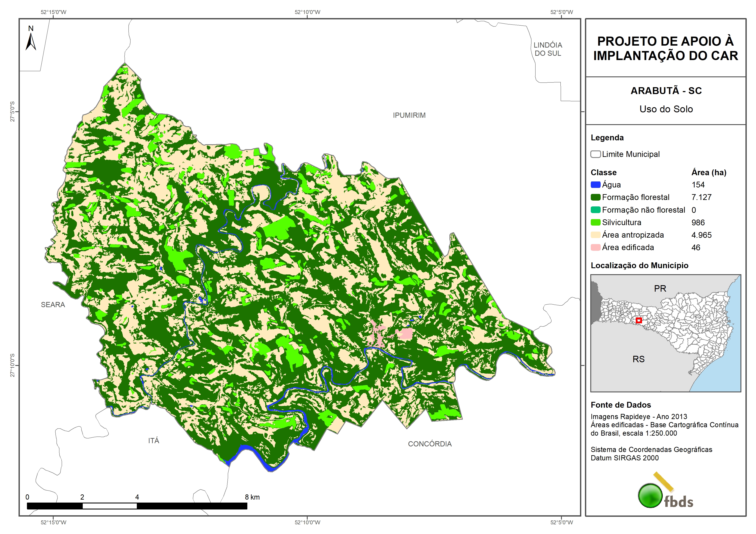
Task: Click the scale bar's white segment
Action: [109, 506]
